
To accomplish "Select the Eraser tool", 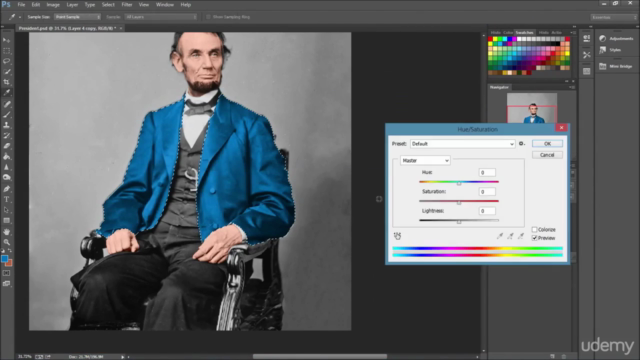I will point(7,146).
